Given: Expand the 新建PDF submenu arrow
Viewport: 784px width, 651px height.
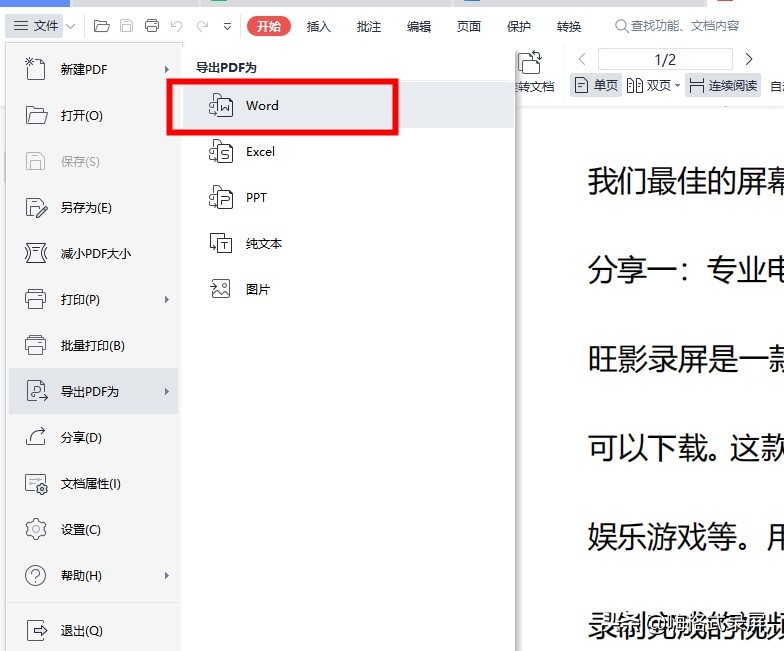Looking at the screenshot, I should pyautogui.click(x=166, y=69).
